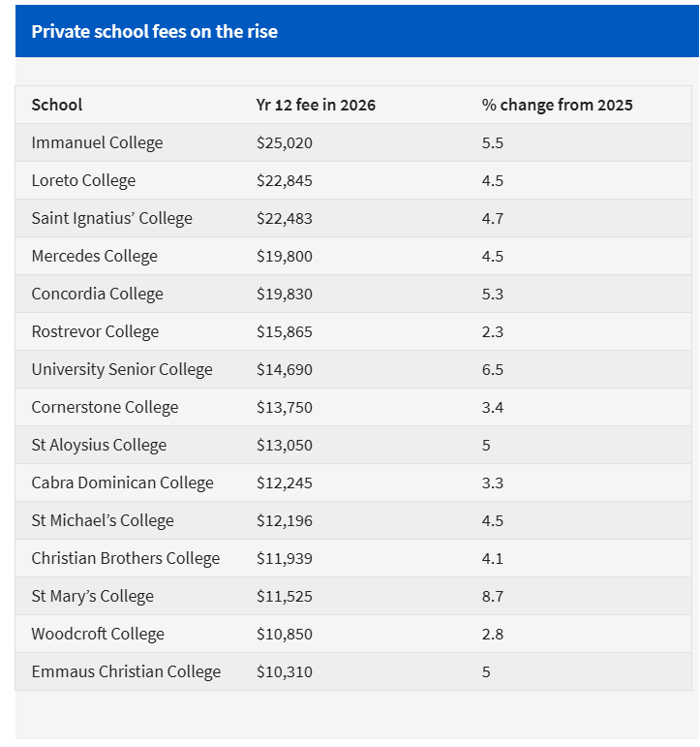700x747 pixels.
Task: Click St Aloysius College in the list
Action: tap(99, 445)
